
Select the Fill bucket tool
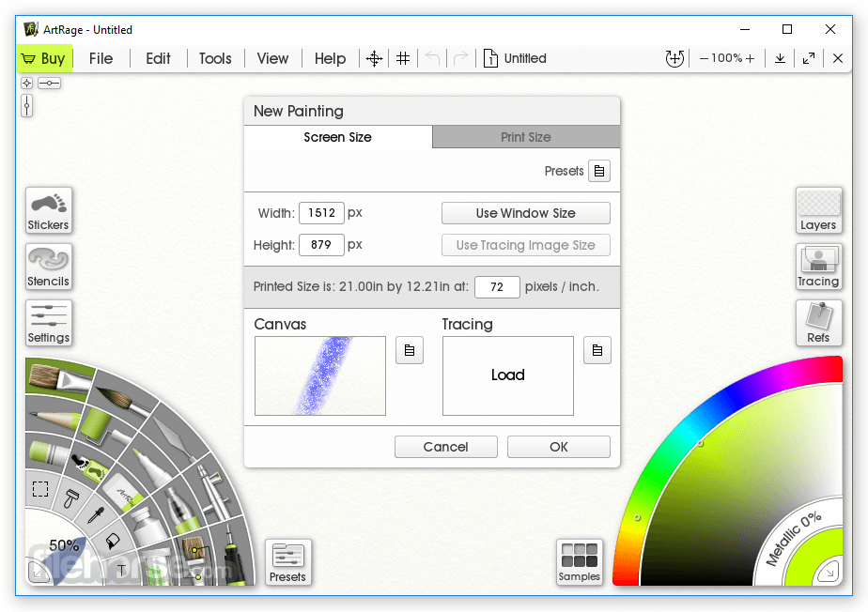tap(113, 540)
